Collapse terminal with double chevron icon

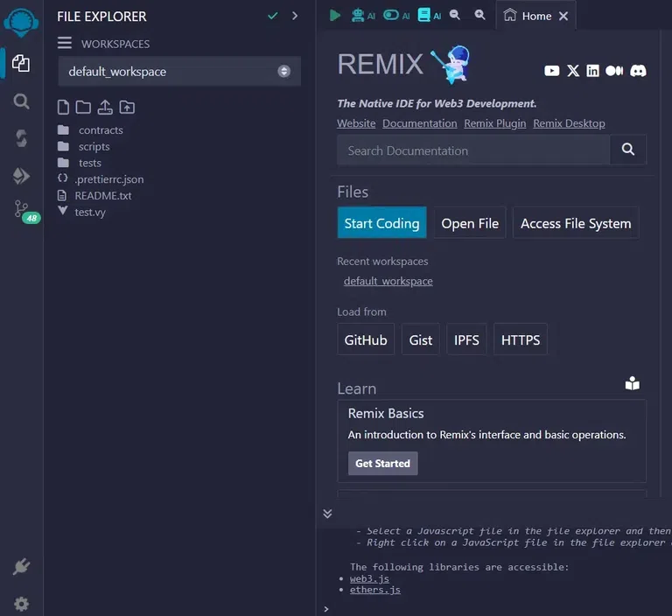[x=327, y=514]
